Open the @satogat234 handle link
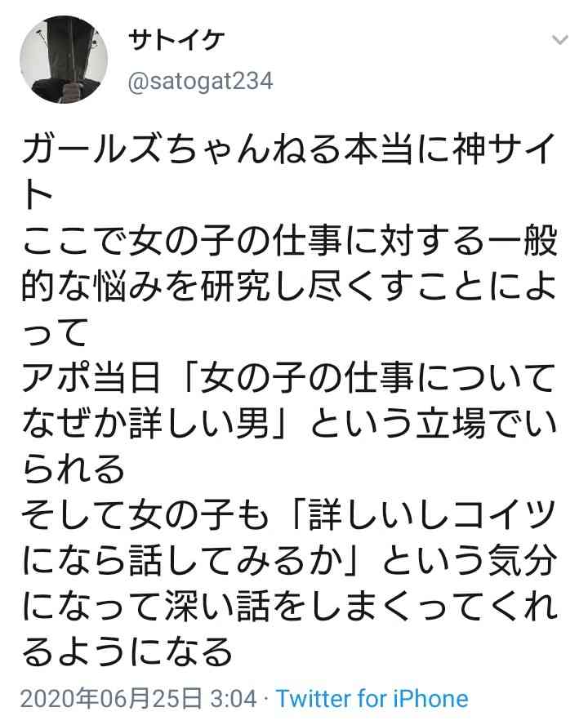Viewport: 588px width, 725px height. tap(200, 82)
